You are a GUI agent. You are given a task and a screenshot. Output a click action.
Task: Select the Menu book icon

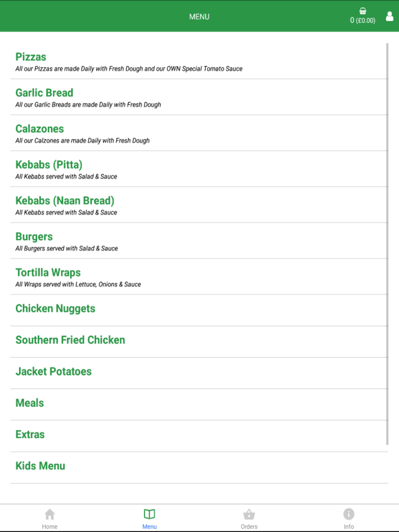tap(150, 514)
